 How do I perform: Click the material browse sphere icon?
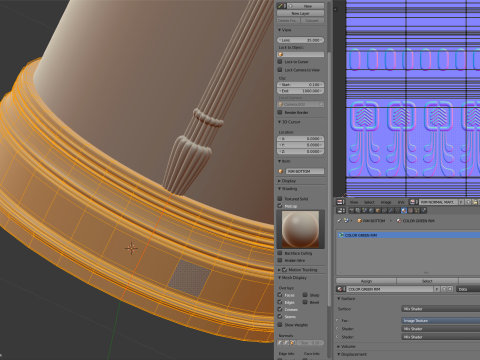click(340, 289)
